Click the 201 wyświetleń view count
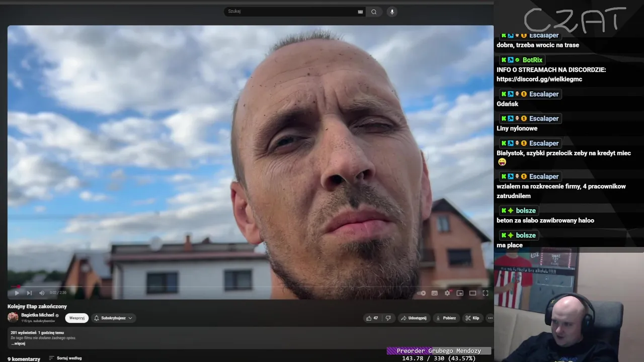Image resolution: width=644 pixels, height=362 pixels. (x=23, y=332)
